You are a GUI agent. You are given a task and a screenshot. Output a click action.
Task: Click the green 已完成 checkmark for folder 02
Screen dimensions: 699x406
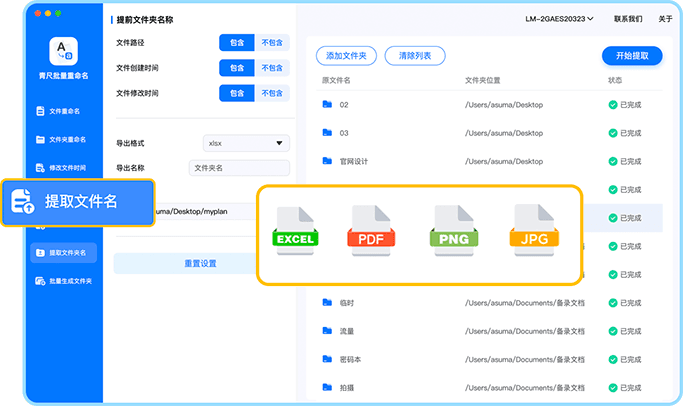[x=613, y=104]
